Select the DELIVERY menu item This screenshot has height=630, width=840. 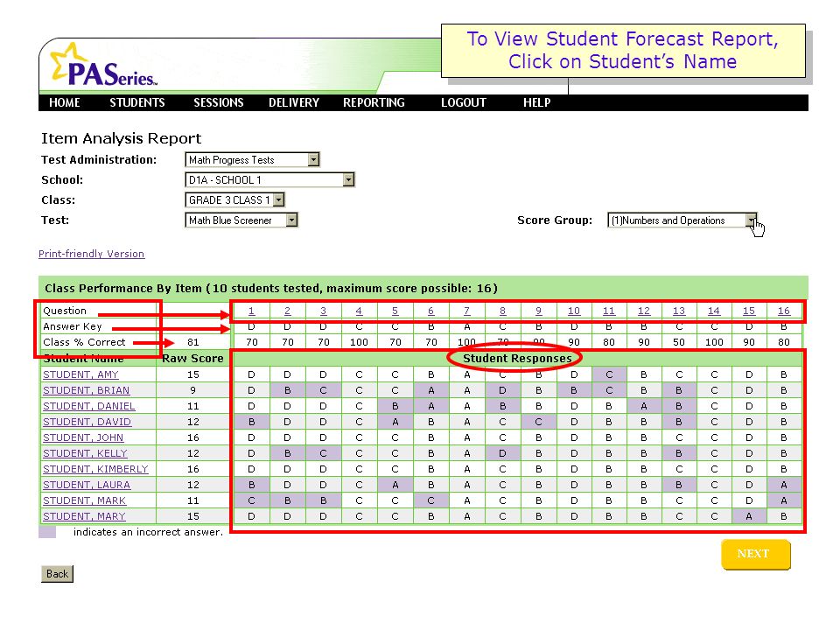pyautogui.click(x=294, y=103)
